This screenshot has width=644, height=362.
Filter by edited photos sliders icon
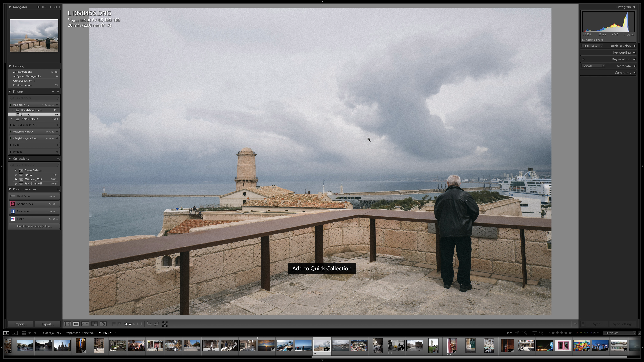[535, 333]
